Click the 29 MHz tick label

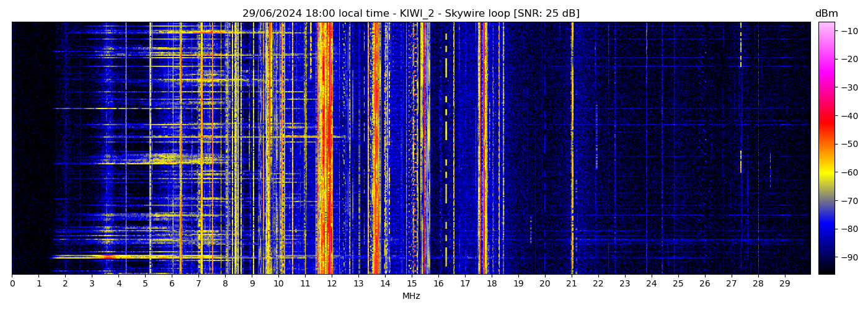coord(785,283)
